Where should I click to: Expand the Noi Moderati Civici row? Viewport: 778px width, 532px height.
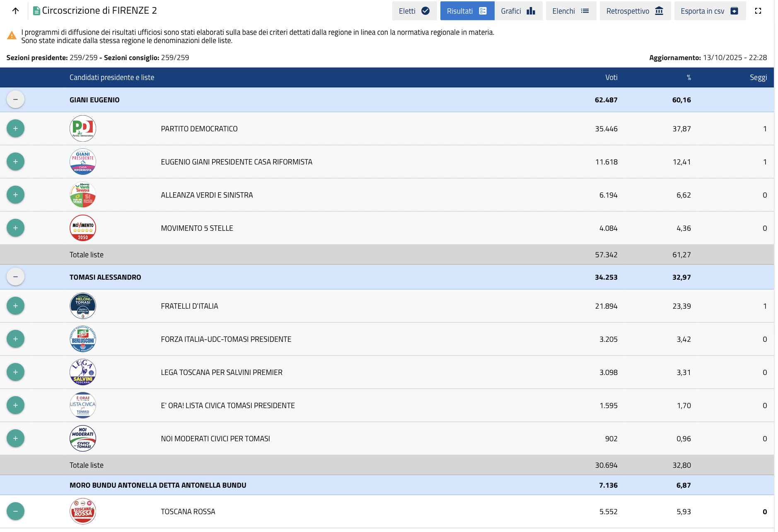pyautogui.click(x=15, y=438)
